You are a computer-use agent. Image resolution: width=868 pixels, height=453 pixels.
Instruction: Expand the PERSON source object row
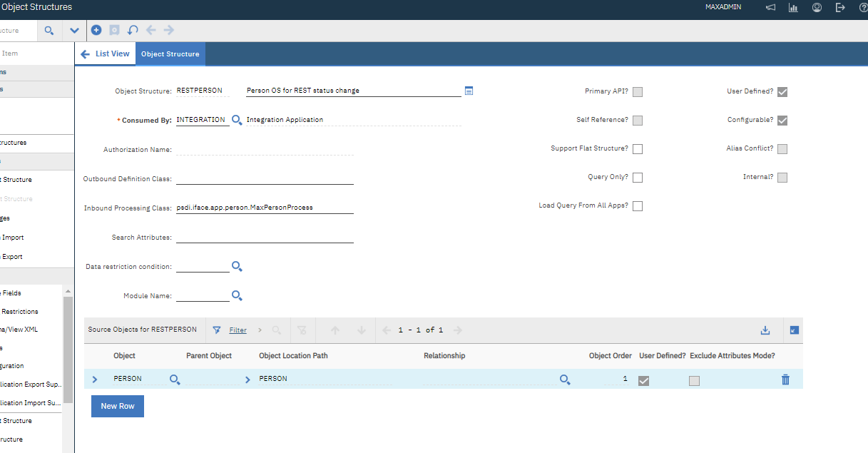(94, 379)
